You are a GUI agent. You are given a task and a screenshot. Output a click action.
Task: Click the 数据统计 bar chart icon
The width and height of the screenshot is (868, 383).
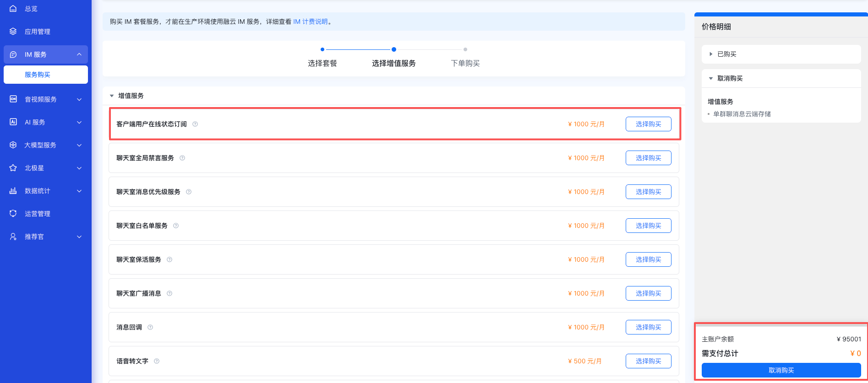(13, 191)
